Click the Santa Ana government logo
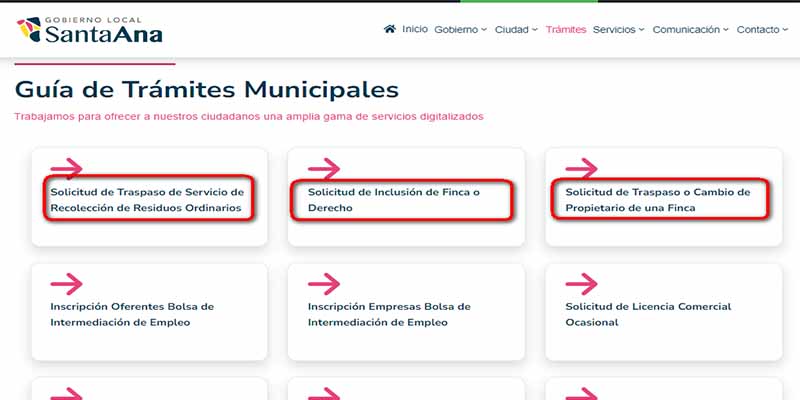 click(90, 30)
